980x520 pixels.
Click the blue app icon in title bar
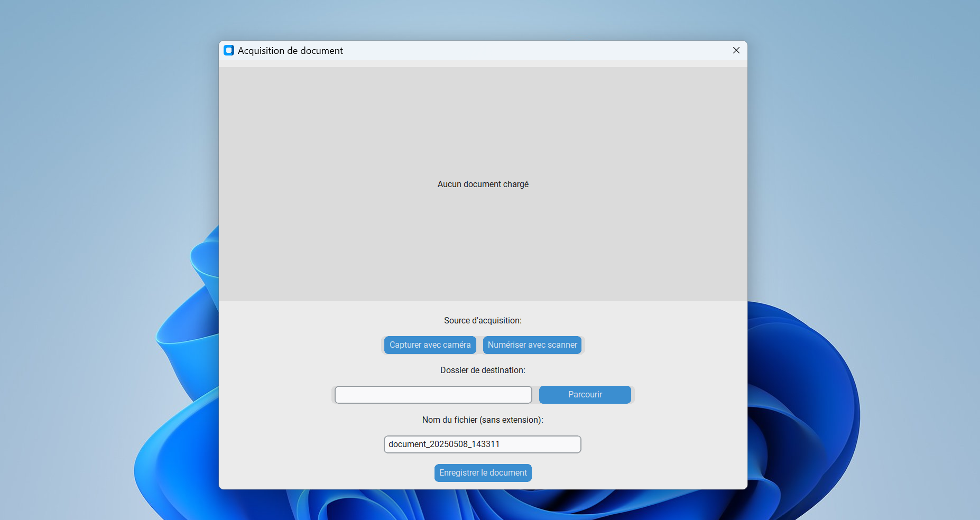[x=229, y=50]
